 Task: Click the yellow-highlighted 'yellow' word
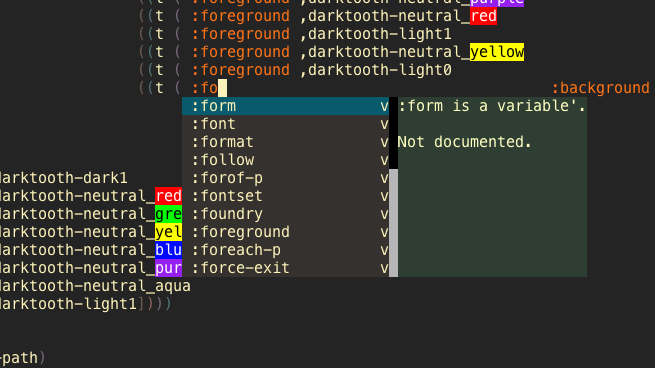(497, 52)
